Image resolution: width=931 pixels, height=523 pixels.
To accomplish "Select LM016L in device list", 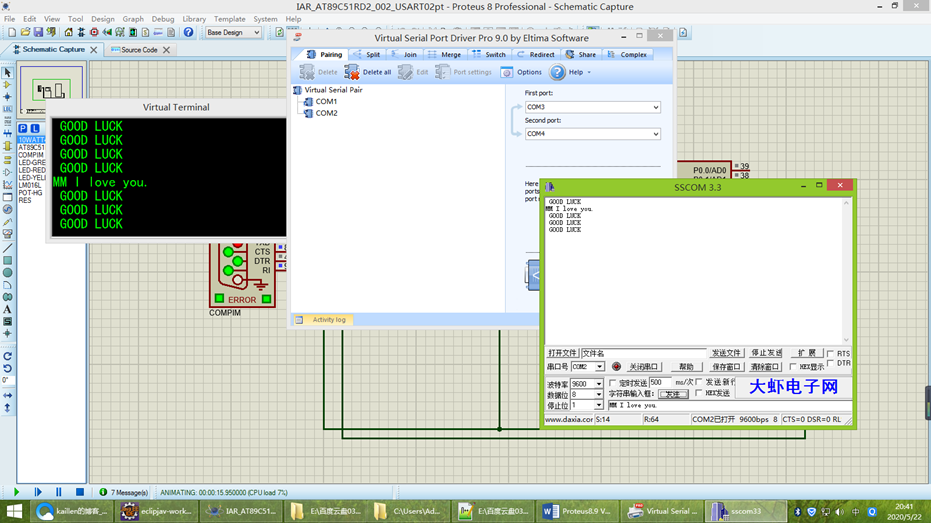I will click(x=30, y=185).
